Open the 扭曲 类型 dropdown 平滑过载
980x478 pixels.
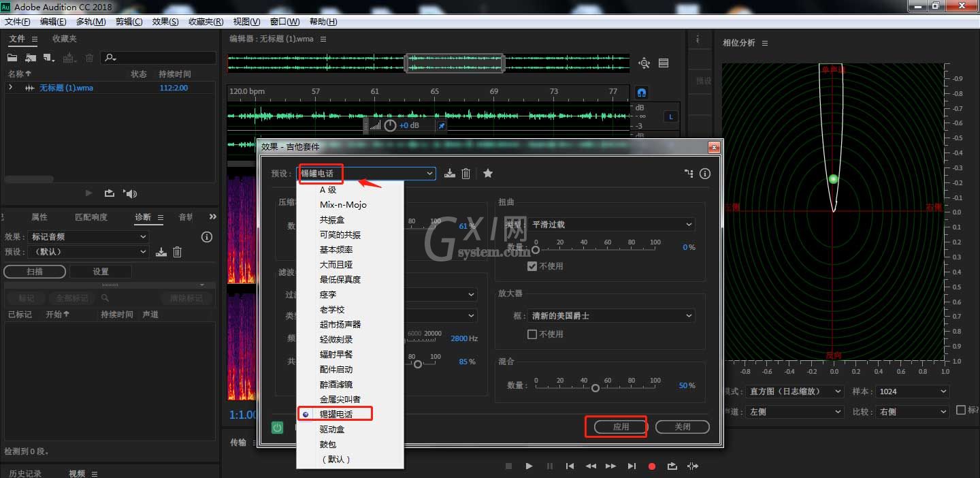(x=612, y=224)
